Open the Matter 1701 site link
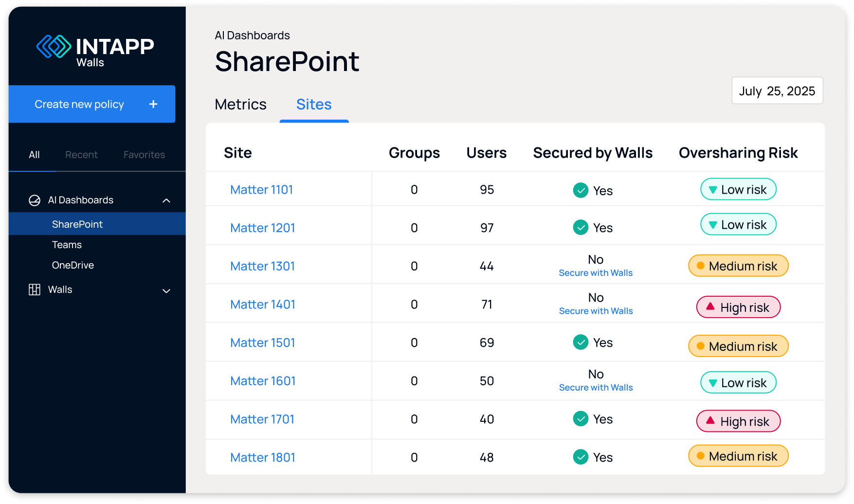This screenshot has width=854, height=504. [x=262, y=419]
